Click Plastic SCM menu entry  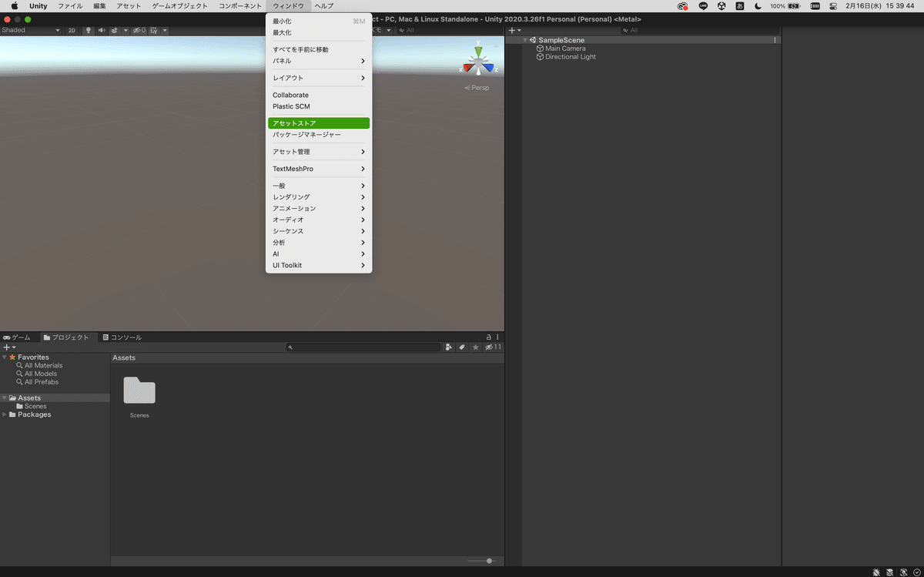point(319,106)
